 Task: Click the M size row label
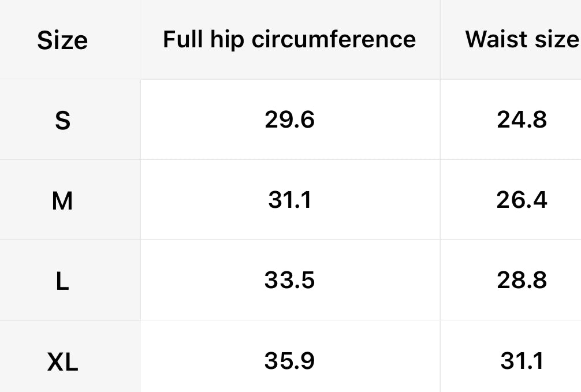tap(62, 201)
